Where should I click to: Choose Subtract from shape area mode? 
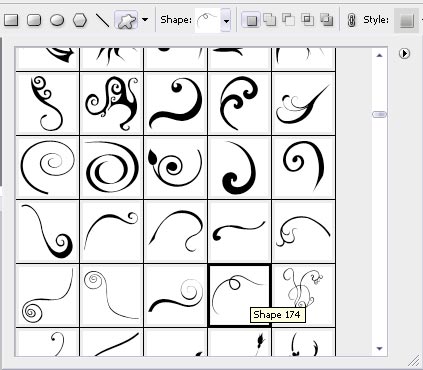[288, 20]
